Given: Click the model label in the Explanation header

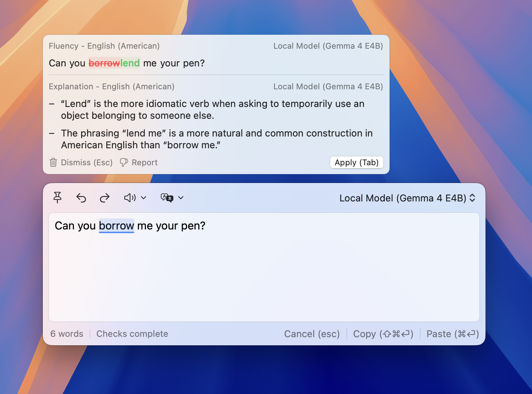Looking at the screenshot, I should coord(328,87).
